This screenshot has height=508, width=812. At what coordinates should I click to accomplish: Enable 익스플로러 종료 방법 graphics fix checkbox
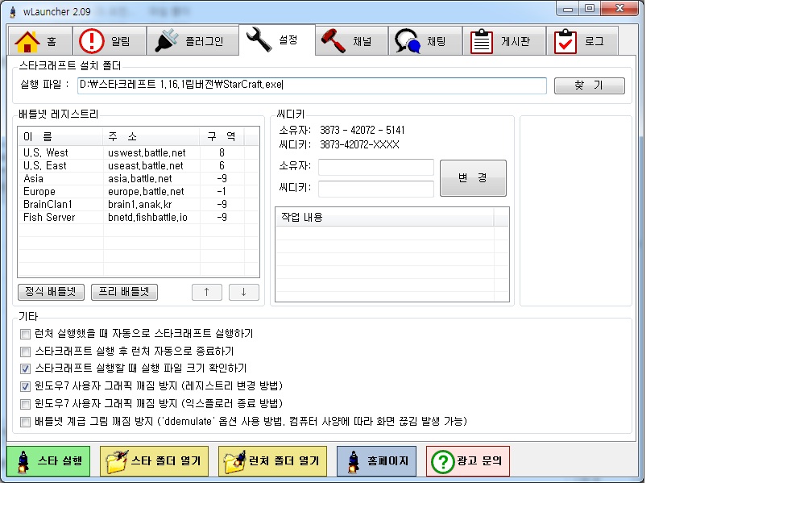(26, 404)
